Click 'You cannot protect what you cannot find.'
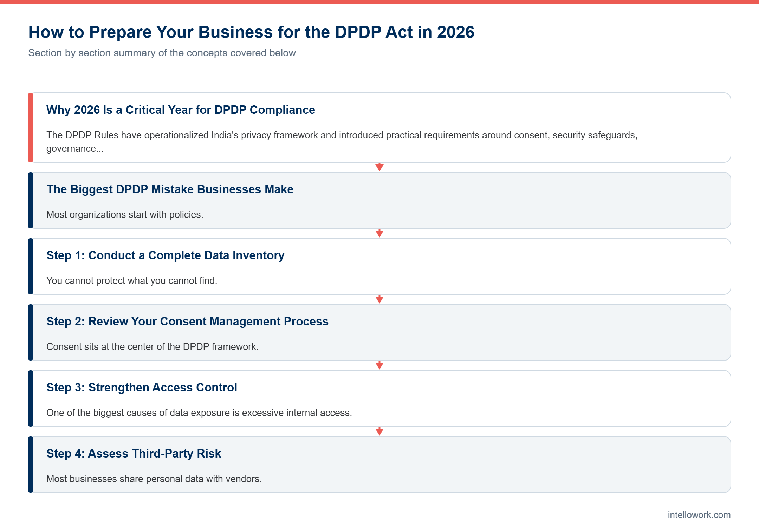The image size is (759, 532). point(132,281)
